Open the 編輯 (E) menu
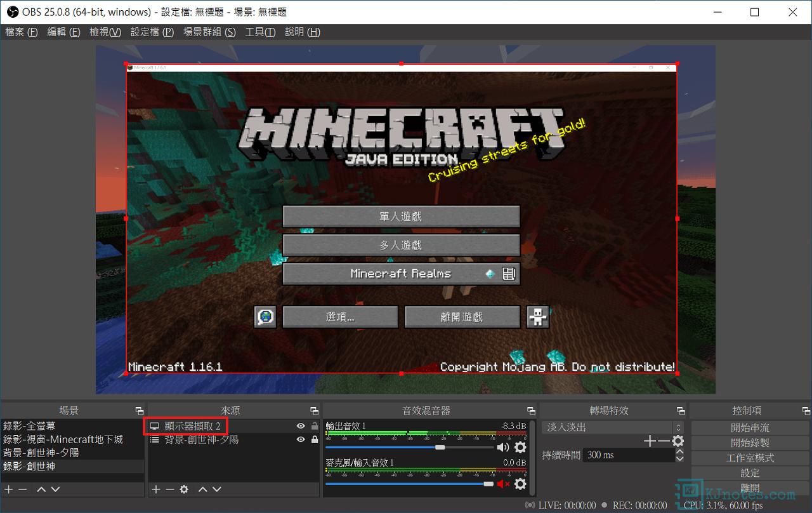 (63, 32)
